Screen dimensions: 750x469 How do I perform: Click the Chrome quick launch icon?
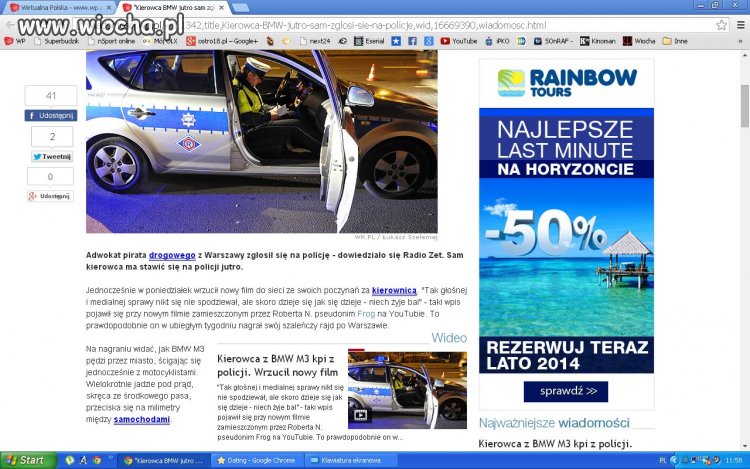pos(97,460)
